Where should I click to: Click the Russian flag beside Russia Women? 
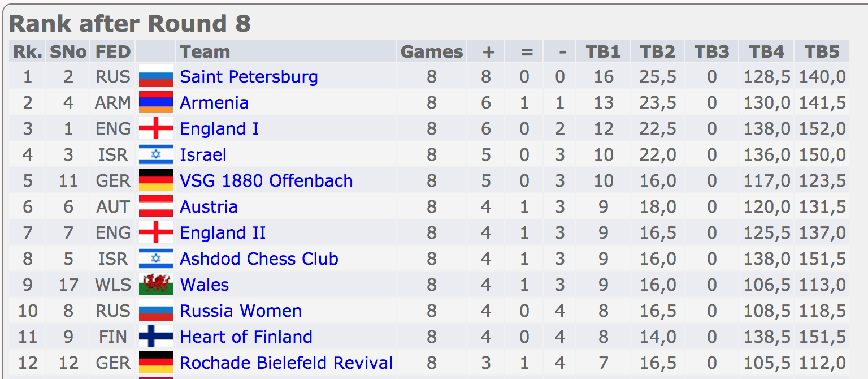(155, 311)
